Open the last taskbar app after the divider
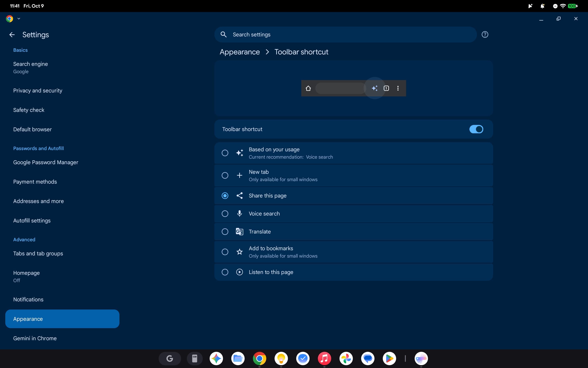Viewport: 588px width, 368px height. click(421, 359)
